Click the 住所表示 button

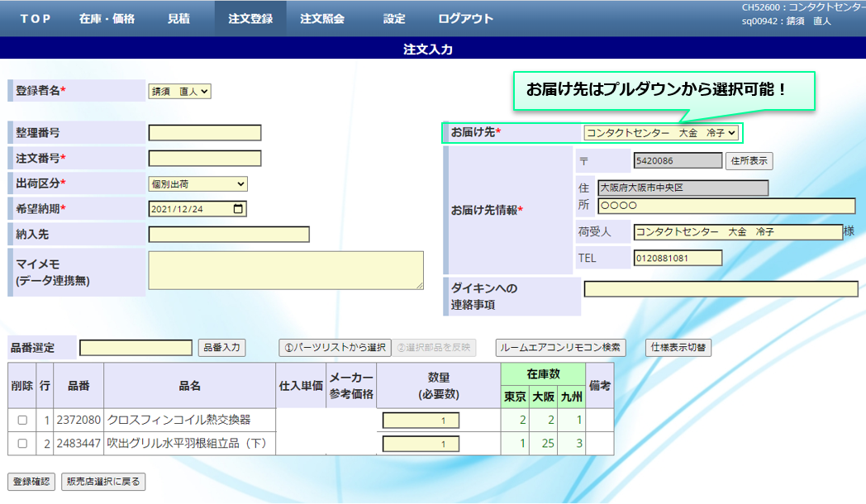coord(749,161)
